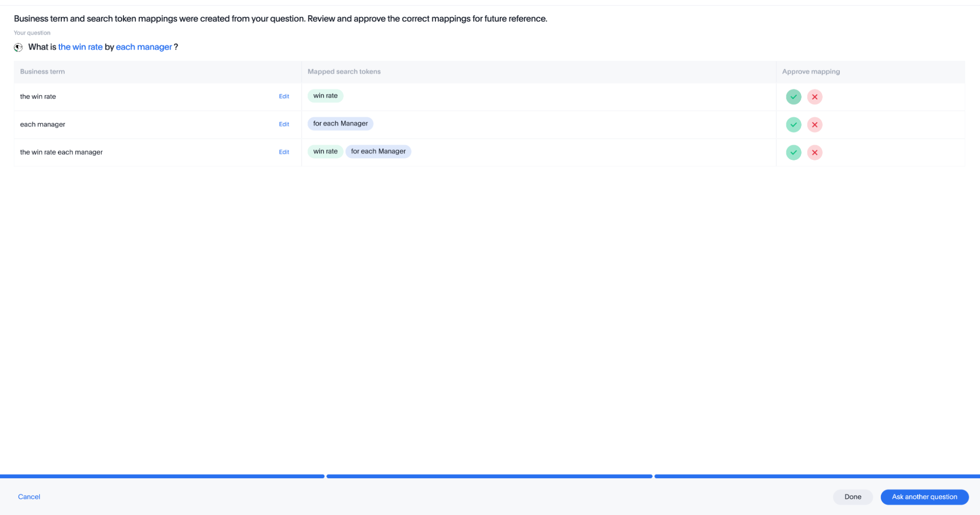Click the icon beside the question text
The height and width of the screenshot is (515, 980).
[18, 47]
